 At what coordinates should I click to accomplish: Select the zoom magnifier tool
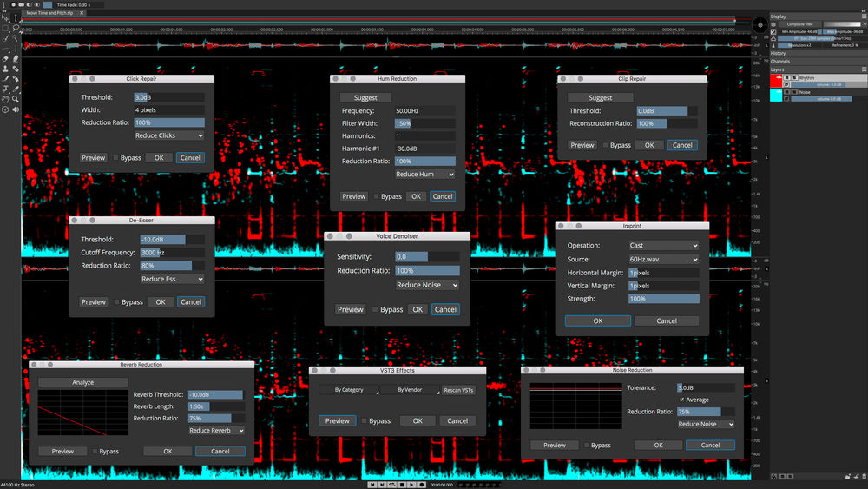click(16, 99)
